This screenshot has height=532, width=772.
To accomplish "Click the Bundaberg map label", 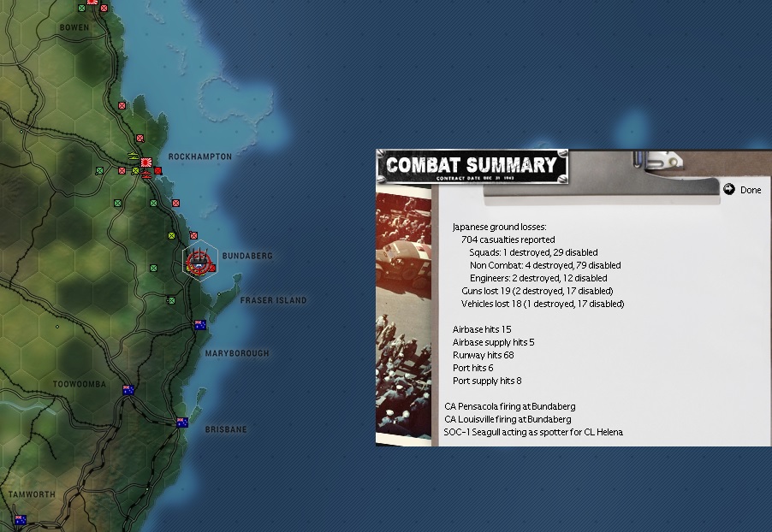I will click(x=247, y=256).
